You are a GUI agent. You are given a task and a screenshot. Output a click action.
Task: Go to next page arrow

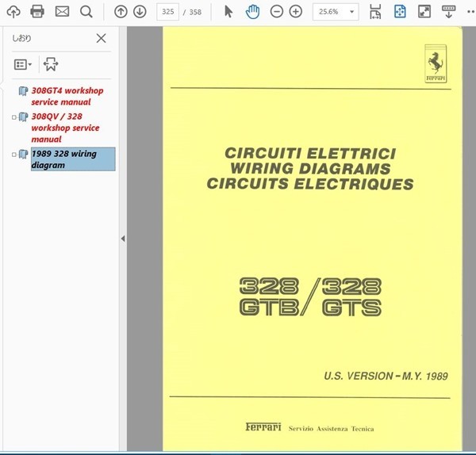140,12
